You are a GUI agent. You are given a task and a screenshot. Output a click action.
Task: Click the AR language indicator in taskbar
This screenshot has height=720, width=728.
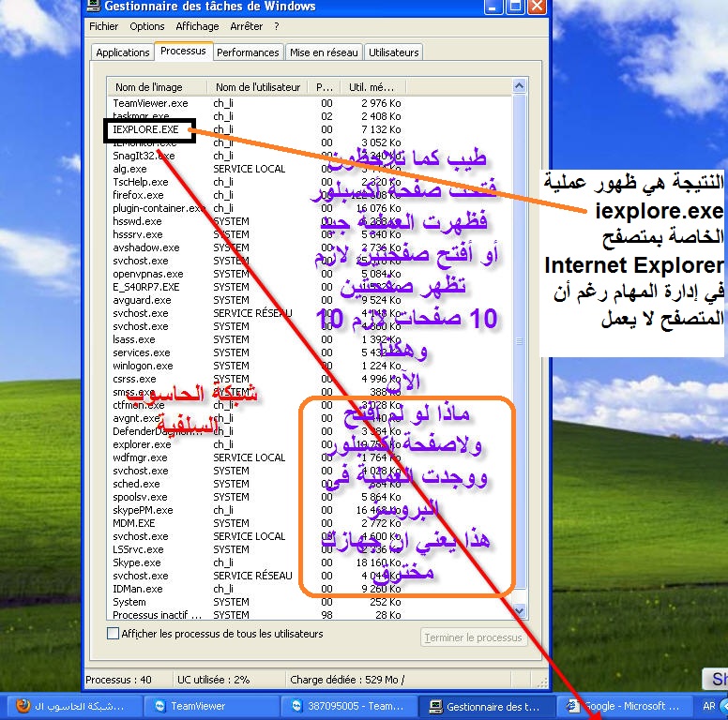[x=709, y=706]
